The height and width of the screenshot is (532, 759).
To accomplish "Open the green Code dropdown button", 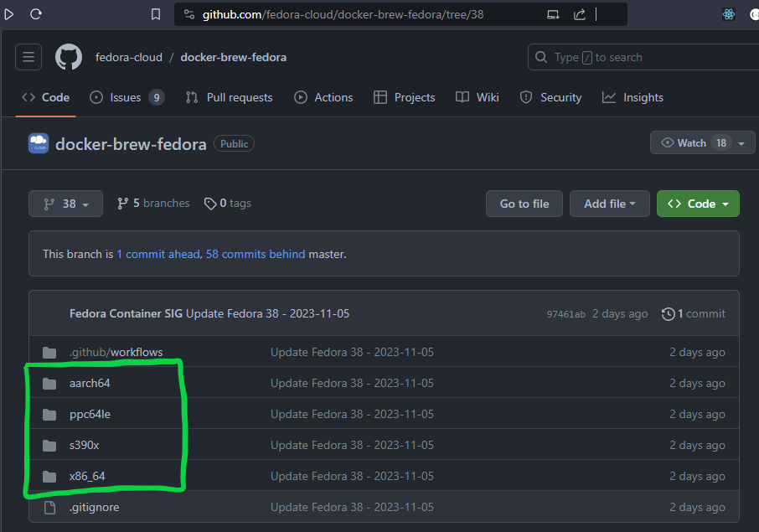I will [697, 204].
